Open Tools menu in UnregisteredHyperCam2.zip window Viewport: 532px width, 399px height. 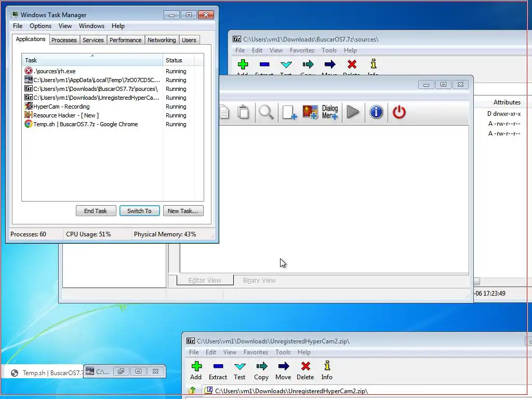(x=283, y=352)
